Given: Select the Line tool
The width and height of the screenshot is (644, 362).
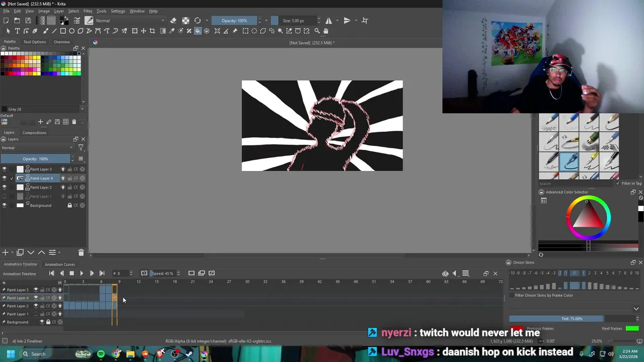Looking at the screenshot, I should pos(54,31).
